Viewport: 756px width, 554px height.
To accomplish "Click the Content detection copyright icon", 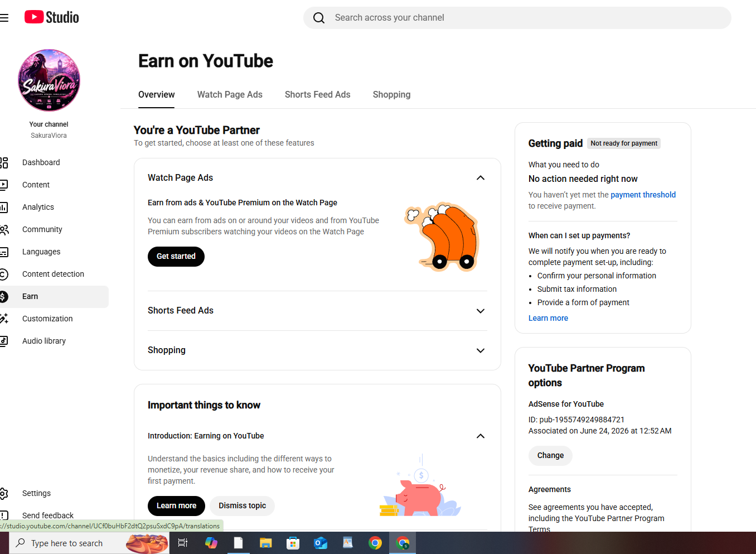I will pyautogui.click(x=4, y=274).
